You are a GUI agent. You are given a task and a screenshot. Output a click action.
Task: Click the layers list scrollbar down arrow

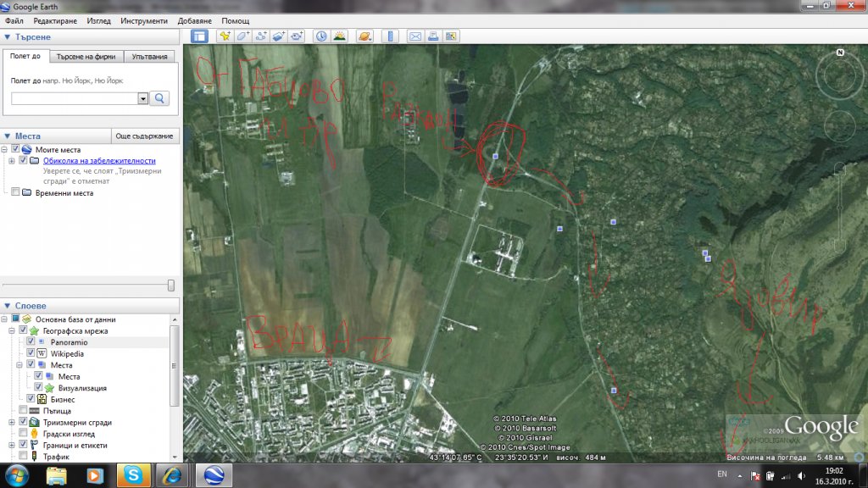(x=175, y=457)
